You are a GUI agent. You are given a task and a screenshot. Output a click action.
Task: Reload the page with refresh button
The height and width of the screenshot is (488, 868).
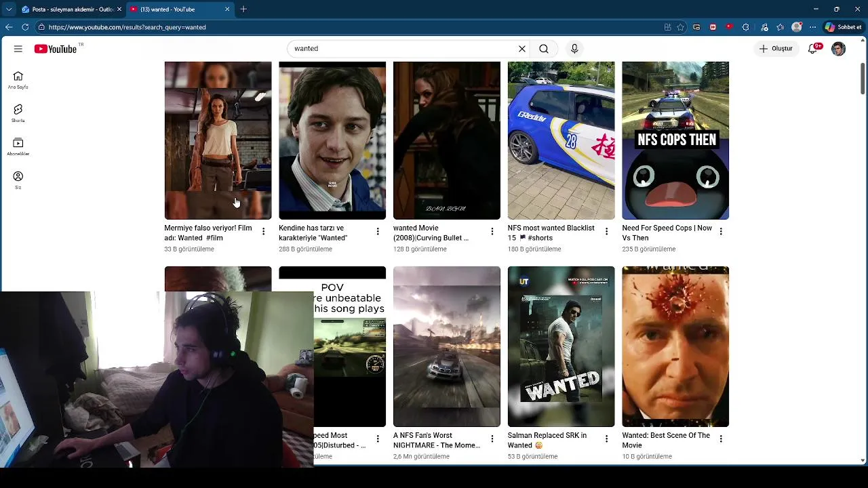(25, 27)
